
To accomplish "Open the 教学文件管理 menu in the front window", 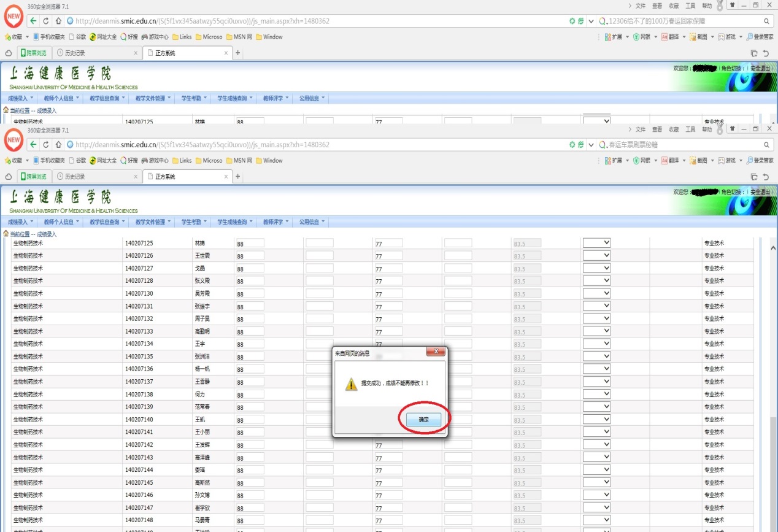I will tap(152, 222).
